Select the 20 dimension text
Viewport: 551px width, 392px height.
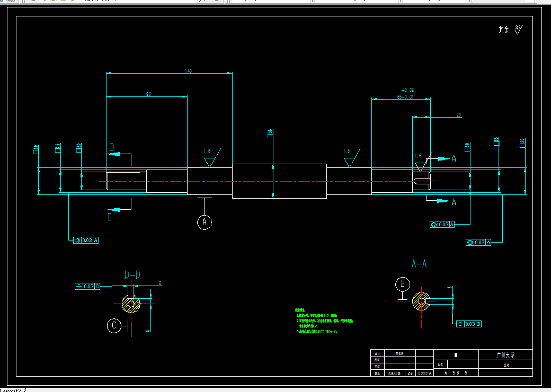459,115
